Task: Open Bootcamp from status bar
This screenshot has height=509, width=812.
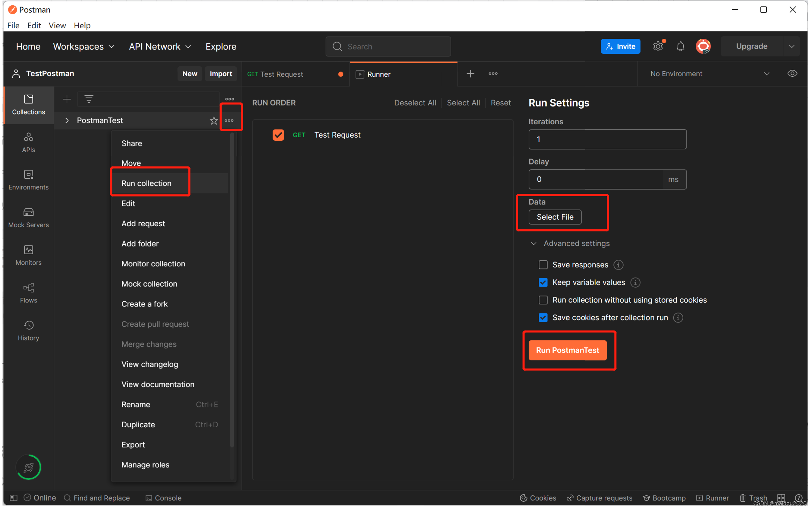Action: tap(664, 498)
